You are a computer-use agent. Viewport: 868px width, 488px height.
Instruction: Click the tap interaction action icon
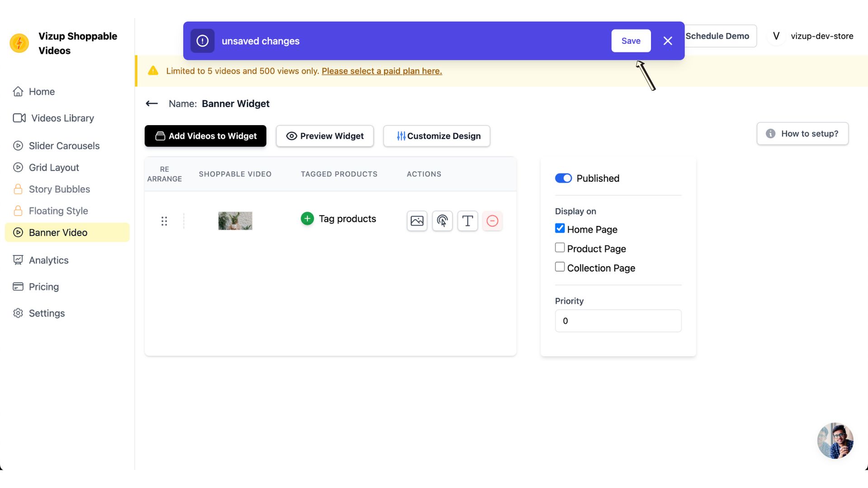click(442, 221)
